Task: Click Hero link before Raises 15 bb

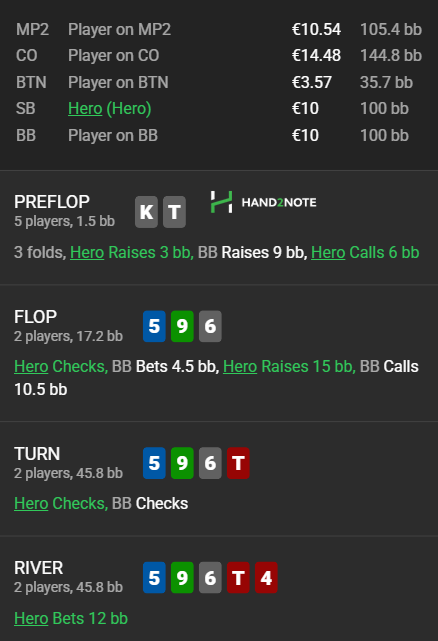Action: pyautogui.click(x=240, y=366)
